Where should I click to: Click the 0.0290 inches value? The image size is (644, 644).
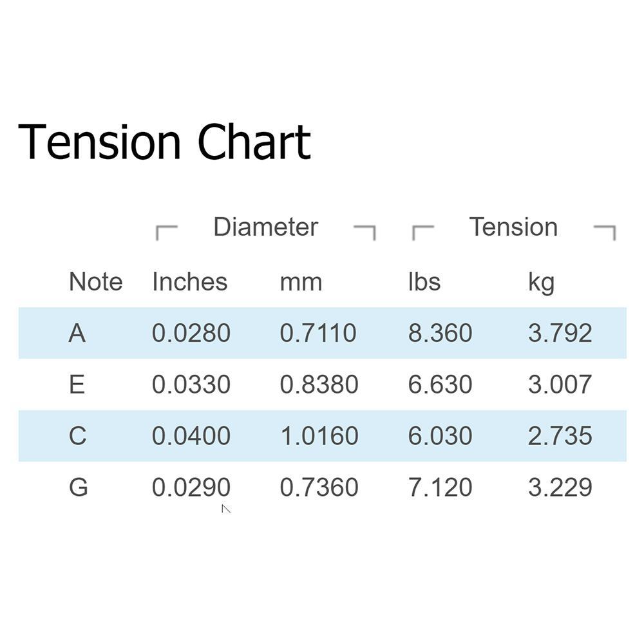[191, 487]
